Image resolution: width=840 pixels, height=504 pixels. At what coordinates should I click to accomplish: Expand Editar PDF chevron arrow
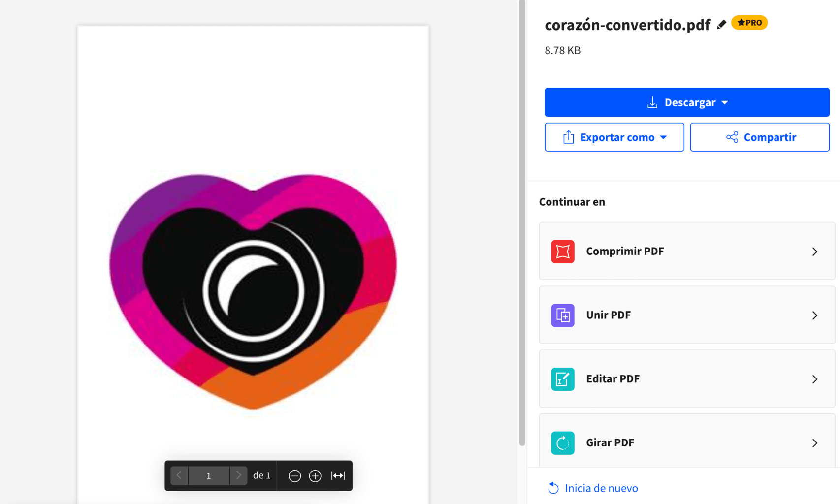coord(815,379)
